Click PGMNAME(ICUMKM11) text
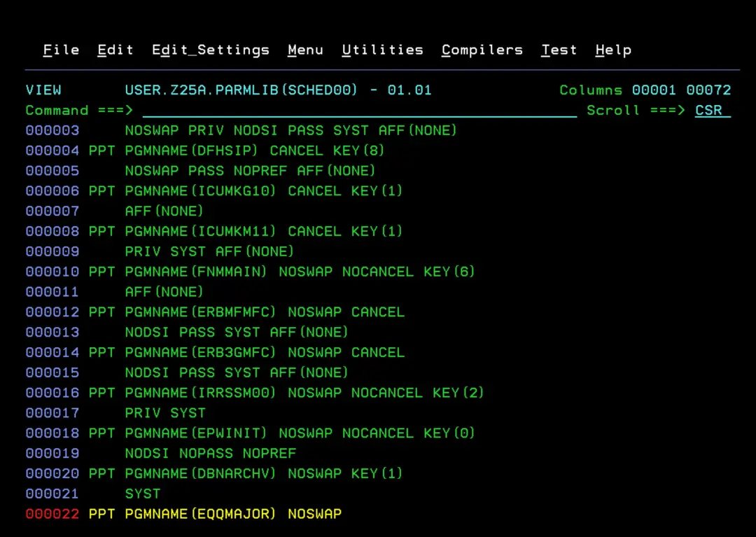Viewport: 756px width, 537px height. click(201, 232)
